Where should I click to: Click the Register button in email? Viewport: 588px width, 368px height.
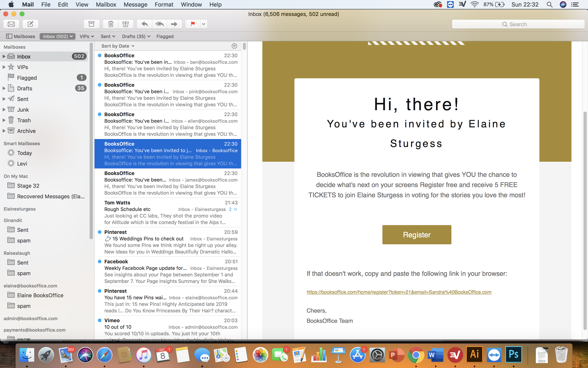coord(417,235)
